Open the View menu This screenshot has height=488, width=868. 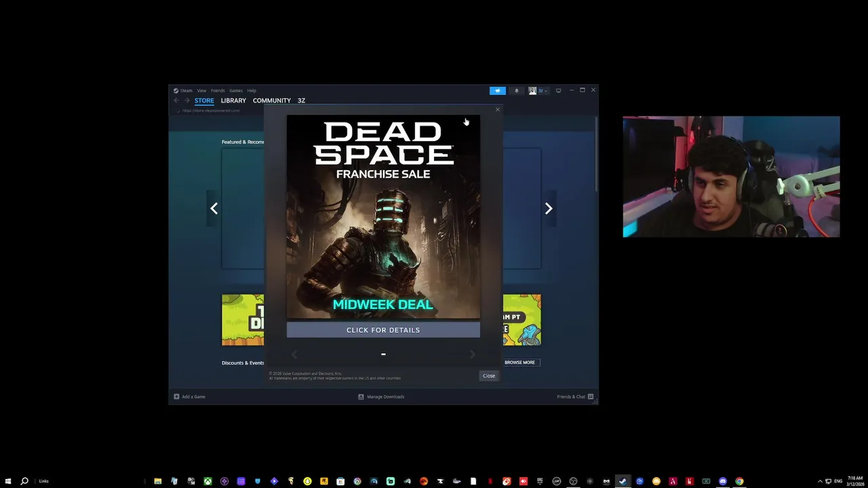pos(201,90)
